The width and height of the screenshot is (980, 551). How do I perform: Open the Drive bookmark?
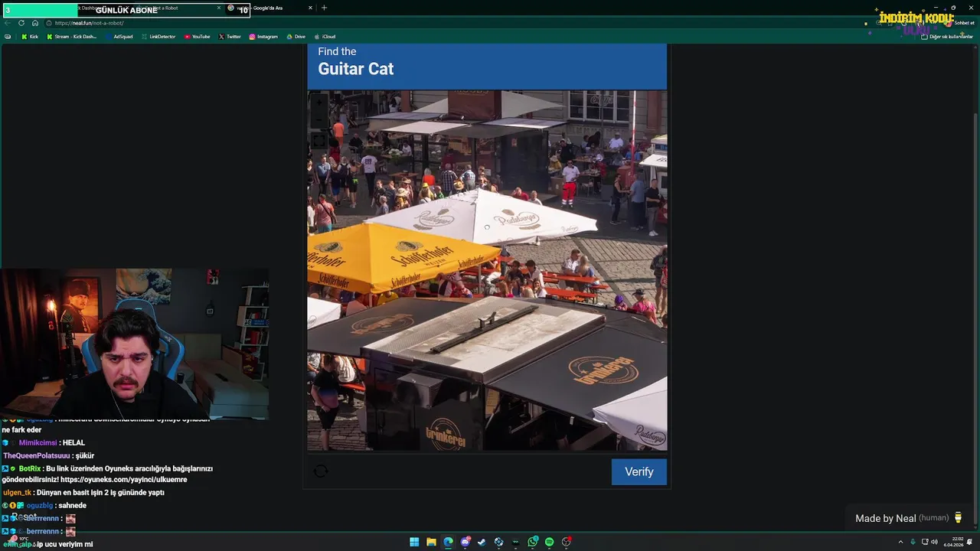(296, 37)
